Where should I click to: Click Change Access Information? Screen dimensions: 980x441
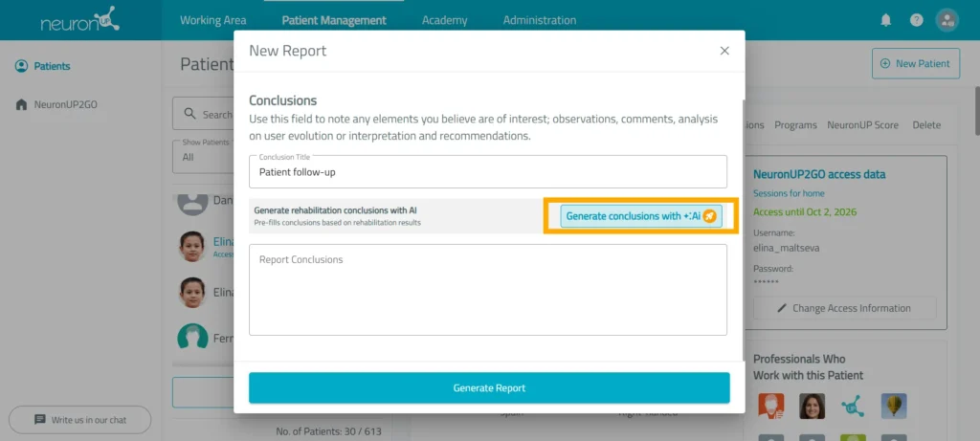(844, 308)
